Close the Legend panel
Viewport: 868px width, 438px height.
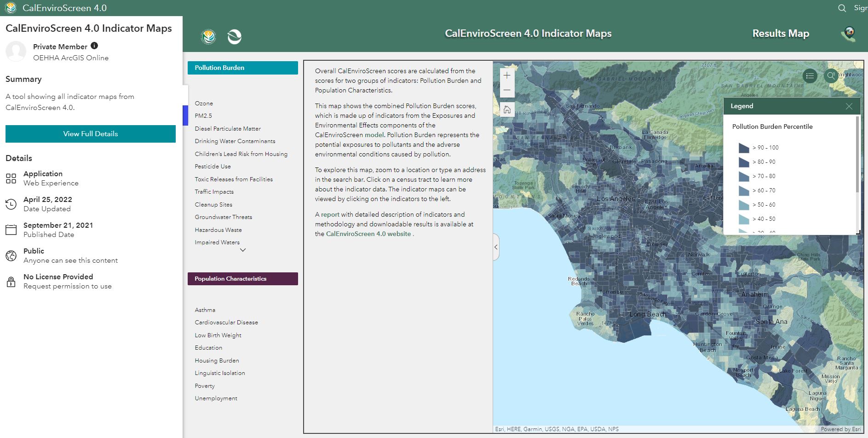(849, 106)
